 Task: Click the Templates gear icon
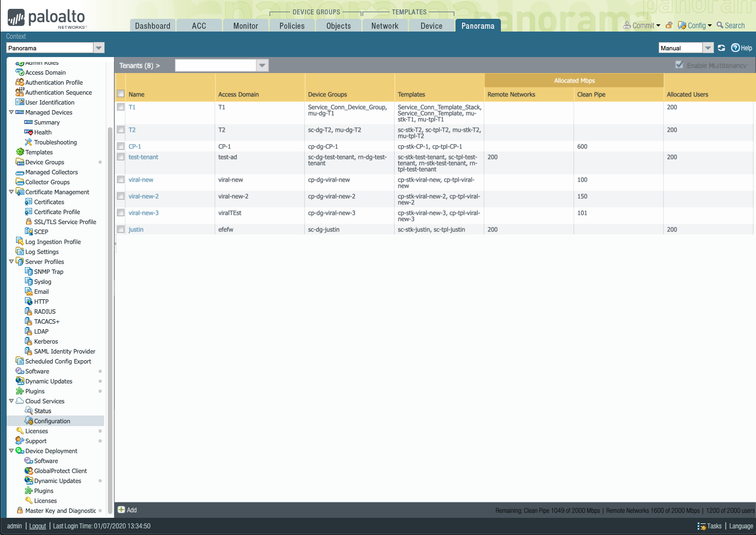tap(20, 152)
